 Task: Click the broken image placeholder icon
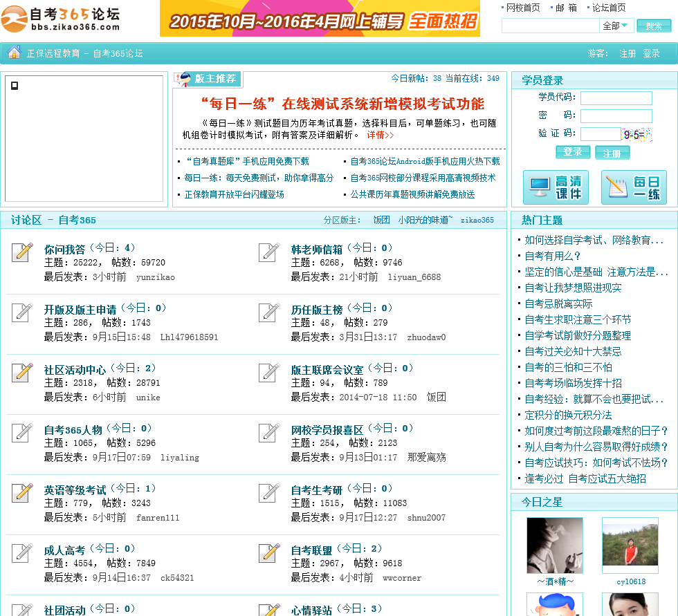coord(15,86)
